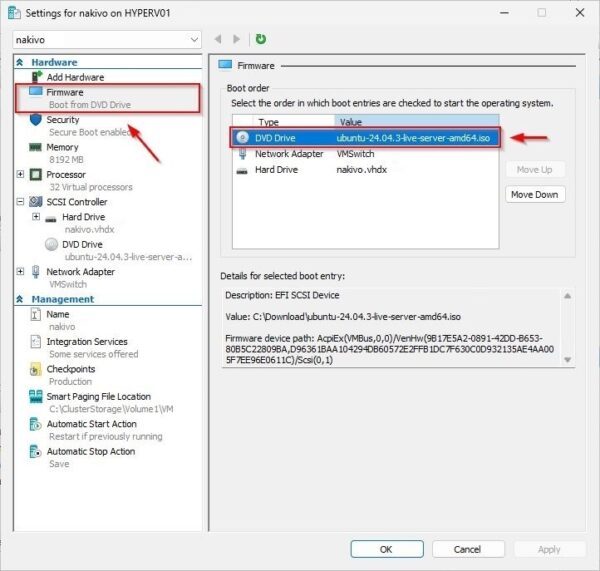
Task: Click the Cancel button
Action: point(468,549)
